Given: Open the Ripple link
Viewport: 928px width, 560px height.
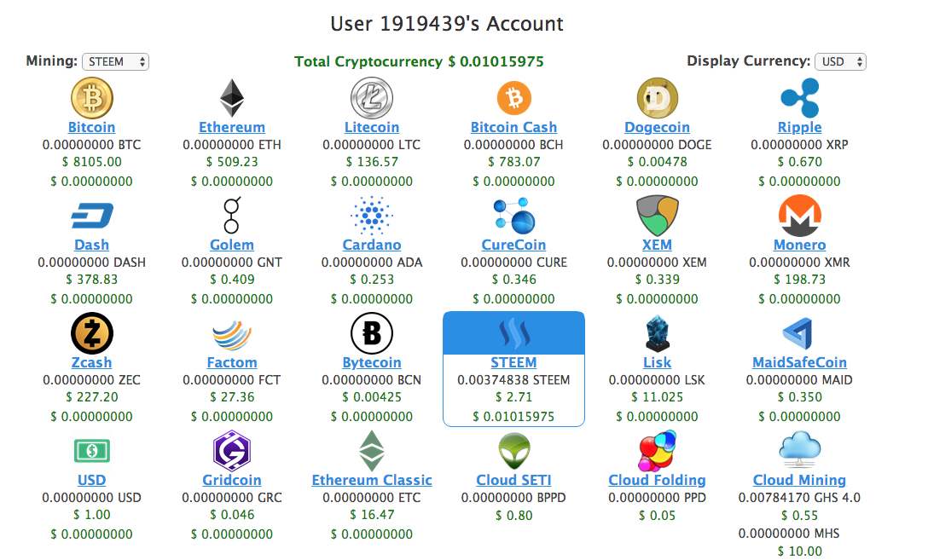Looking at the screenshot, I should coord(799,127).
